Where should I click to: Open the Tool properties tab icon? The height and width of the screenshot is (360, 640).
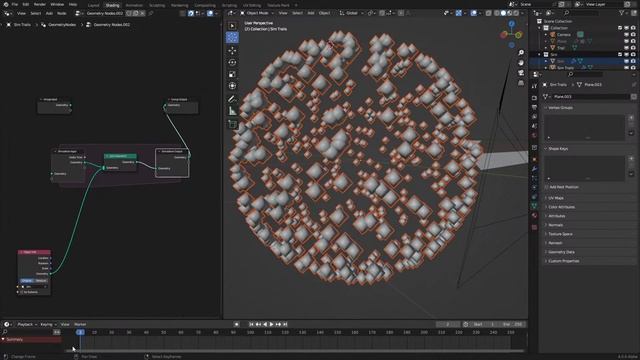pos(534,86)
